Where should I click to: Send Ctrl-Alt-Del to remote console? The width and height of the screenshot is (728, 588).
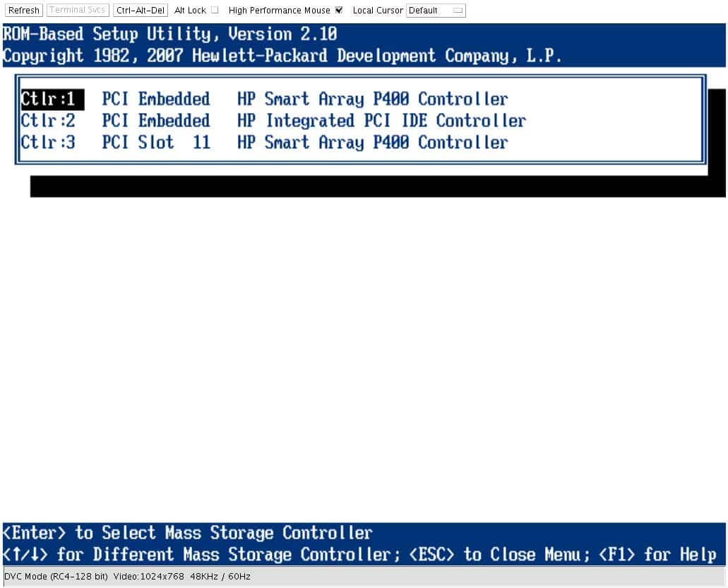tap(141, 10)
